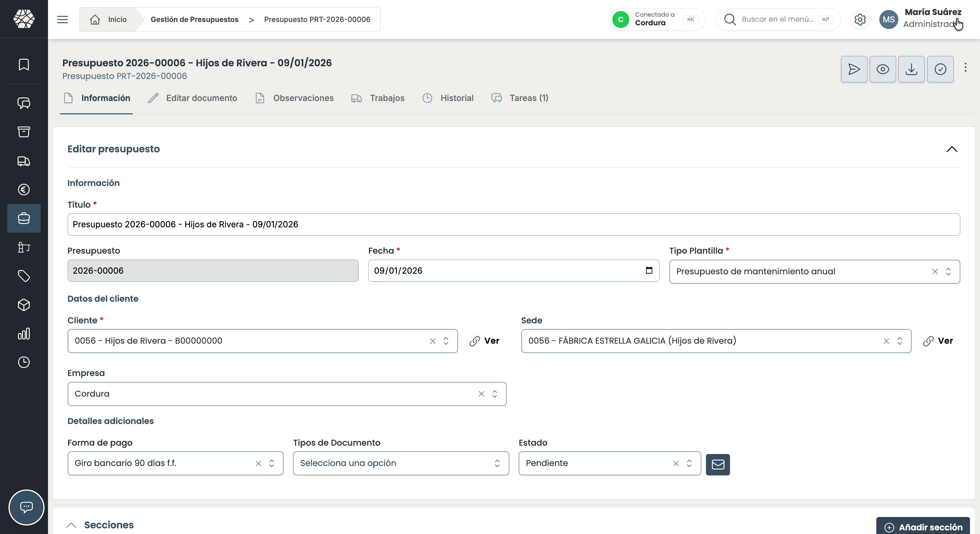980x534 pixels.
Task: Open the Estado dropdown showing Pendiente
Action: 609,463
